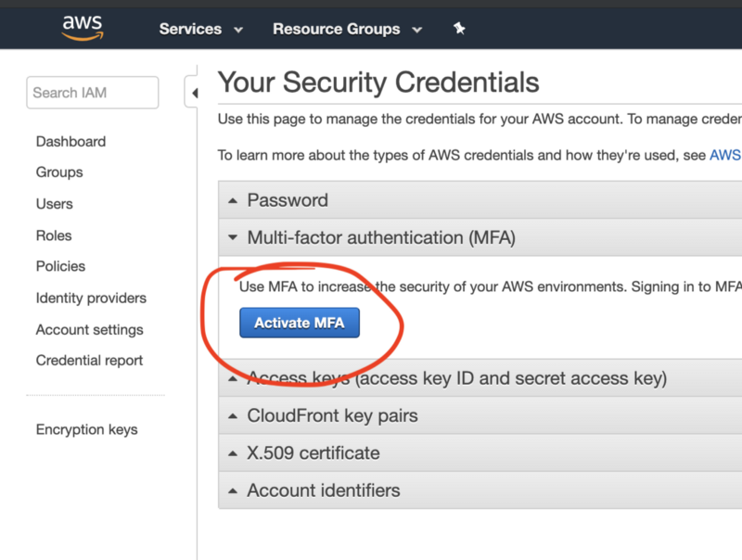The height and width of the screenshot is (560, 742).
Task: Open the Dashboard from the sidebar
Action: pyautogui.click(x=70, y=141)
